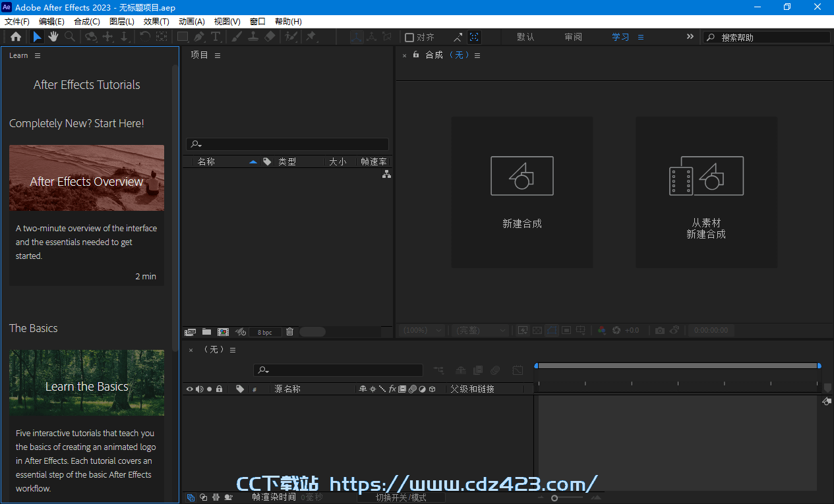The width and height of the screenshot is (834, 504).
Task: Click the channel and color management icon
Action: (601, 330)
